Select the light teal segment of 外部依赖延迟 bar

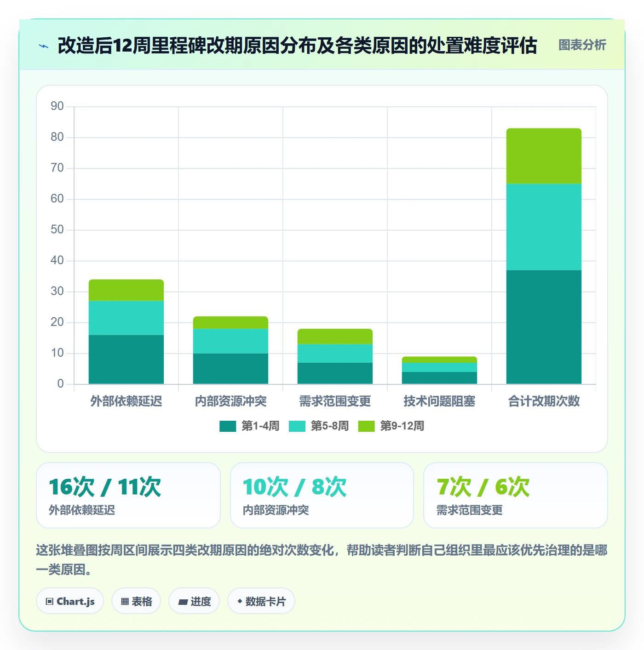click(126, 318)
